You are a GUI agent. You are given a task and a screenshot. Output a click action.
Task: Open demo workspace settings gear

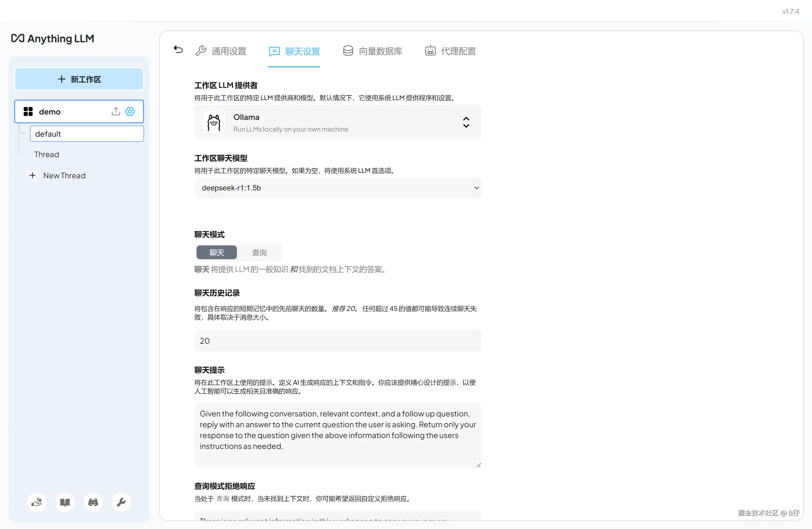(130, 111)
